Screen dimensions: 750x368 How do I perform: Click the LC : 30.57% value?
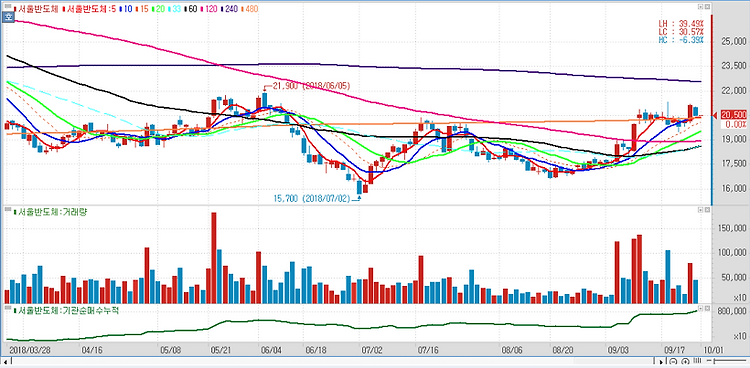682,32
